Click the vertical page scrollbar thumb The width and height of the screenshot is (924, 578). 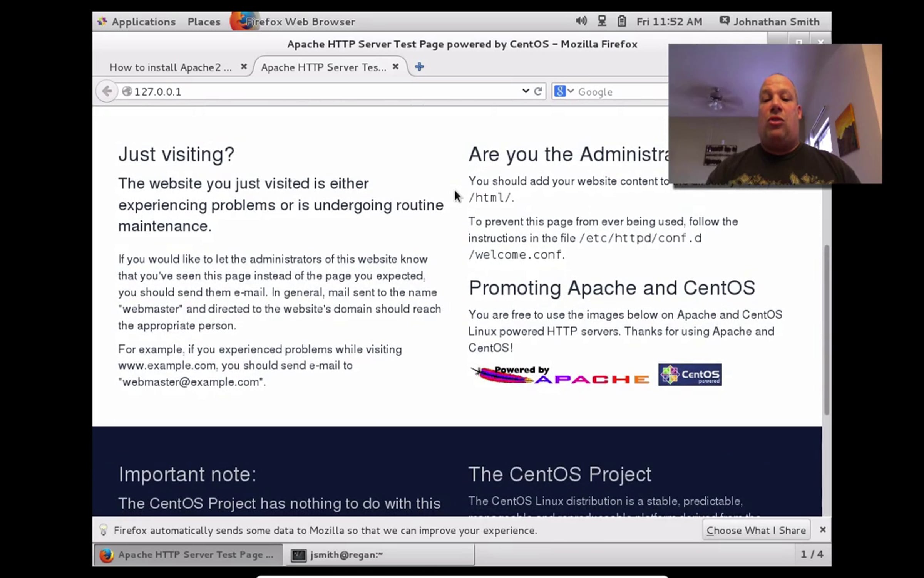pos(826,329)
